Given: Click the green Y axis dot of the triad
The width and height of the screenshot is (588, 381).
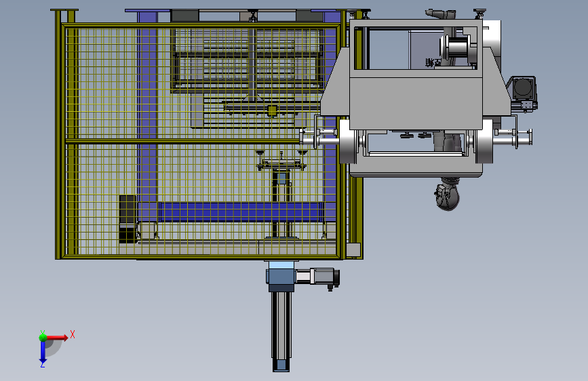Looking at the screenshot, I should [x=43, y=338].
